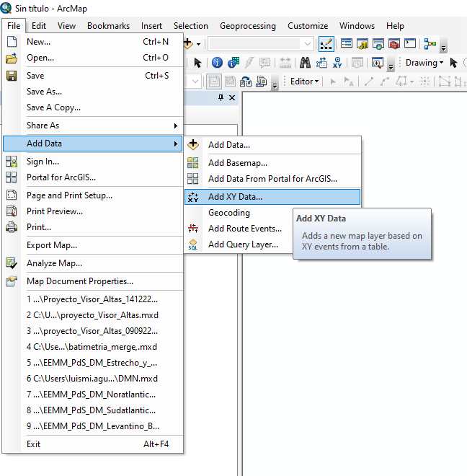
Task: Click the Edit Tool arrow in Editor toolbar
Action: point(333,81)
